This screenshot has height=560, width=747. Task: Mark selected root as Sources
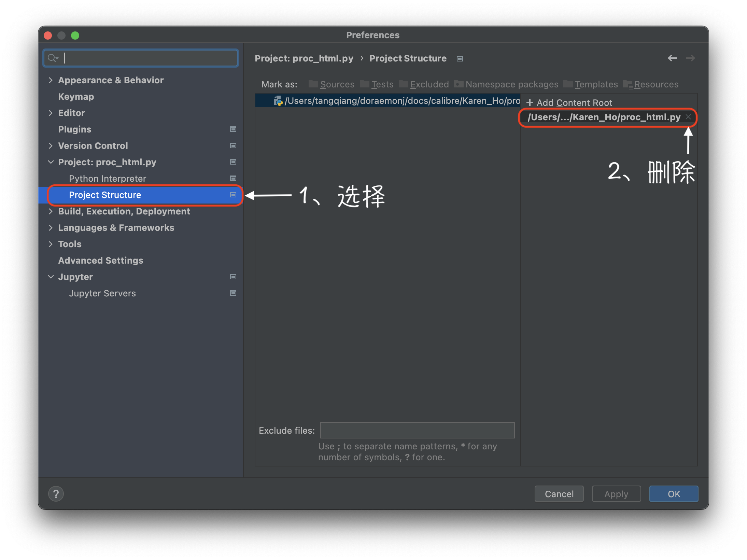coord(337,84)
